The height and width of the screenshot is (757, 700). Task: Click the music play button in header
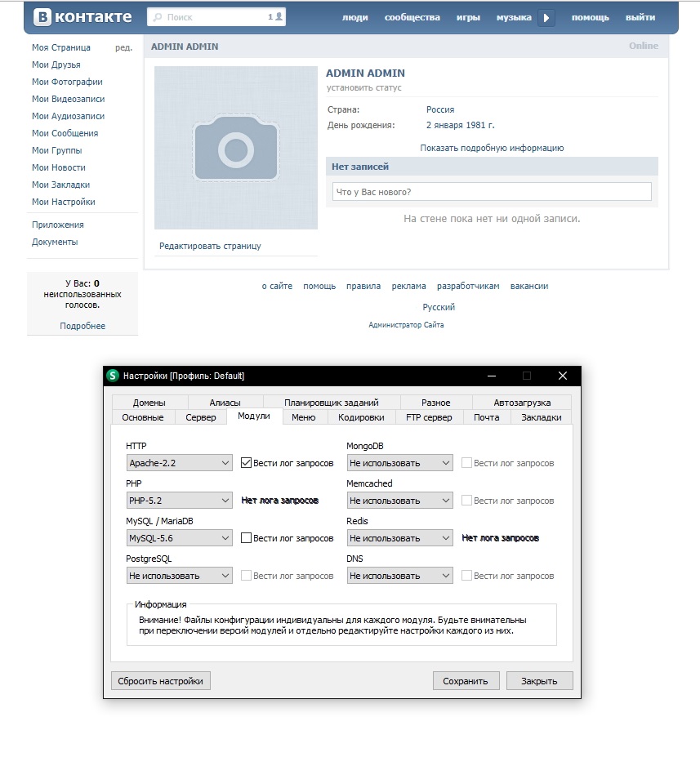click(x=546, y=18)
